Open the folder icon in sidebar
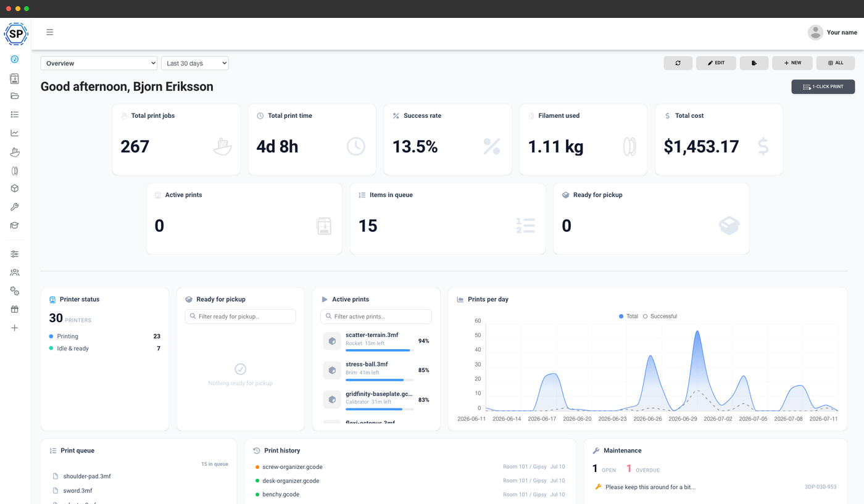This screenshot has height=504, width=864. (x=15, y=96)
